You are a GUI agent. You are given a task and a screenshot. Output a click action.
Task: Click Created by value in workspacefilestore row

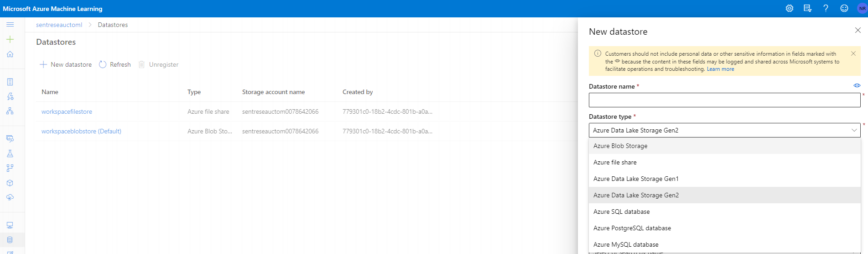[x=387, y=111]
